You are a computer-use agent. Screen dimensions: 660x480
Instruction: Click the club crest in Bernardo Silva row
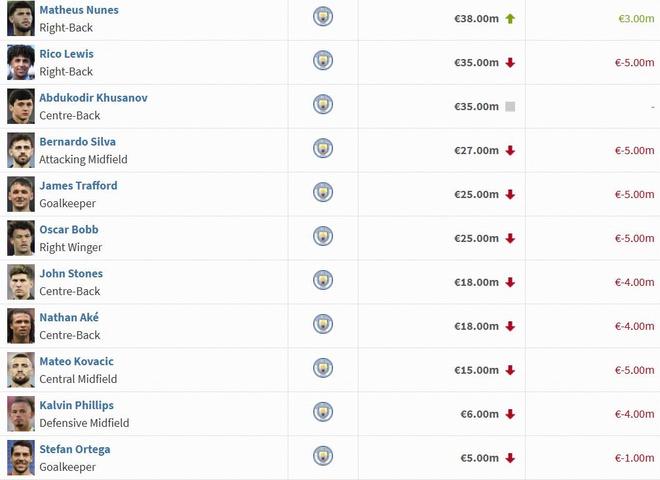tap(323, 149)
